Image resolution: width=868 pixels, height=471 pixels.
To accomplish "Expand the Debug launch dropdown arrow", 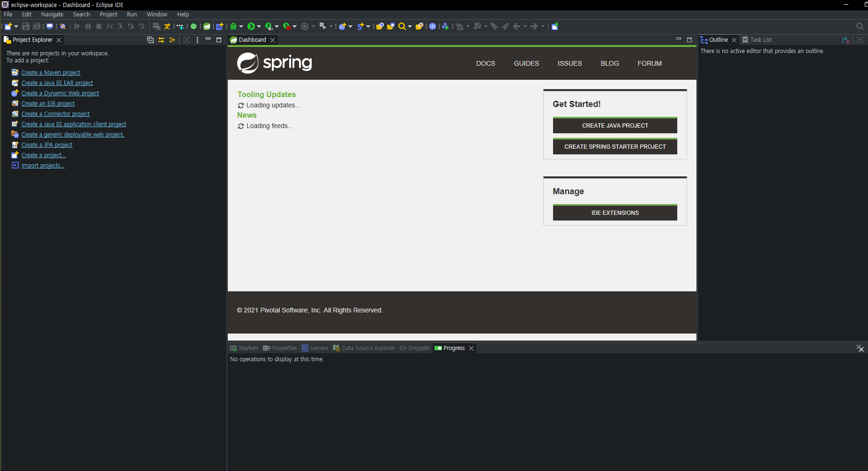I will [x=241, y=26].
